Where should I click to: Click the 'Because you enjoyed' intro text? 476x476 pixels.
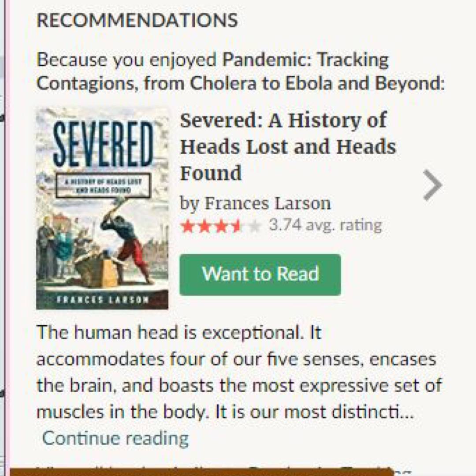click(126, 60)
